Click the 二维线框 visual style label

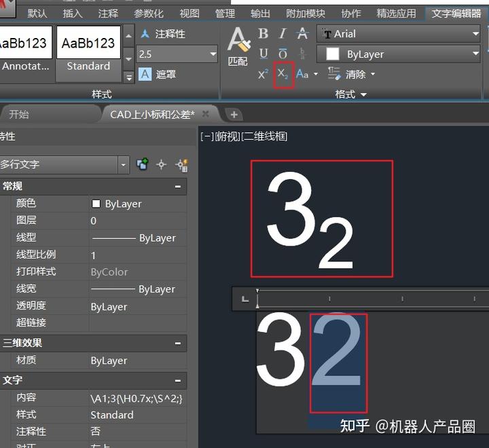pos(264,136)
